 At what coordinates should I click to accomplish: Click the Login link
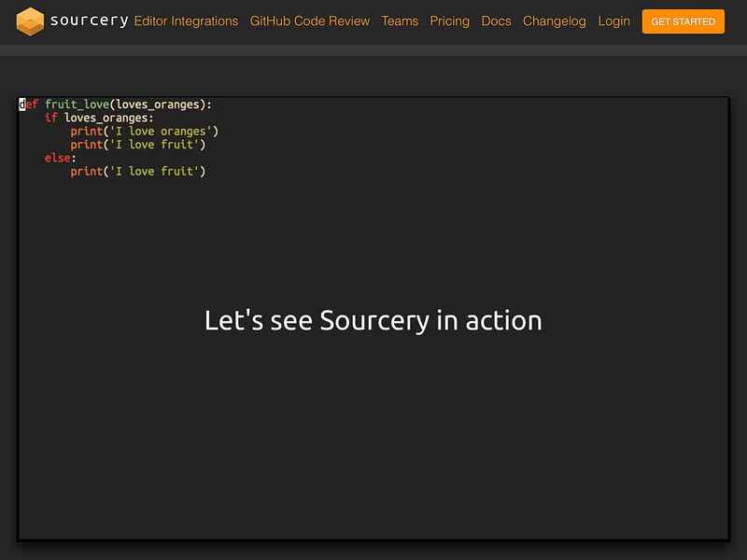pos(613,21)
